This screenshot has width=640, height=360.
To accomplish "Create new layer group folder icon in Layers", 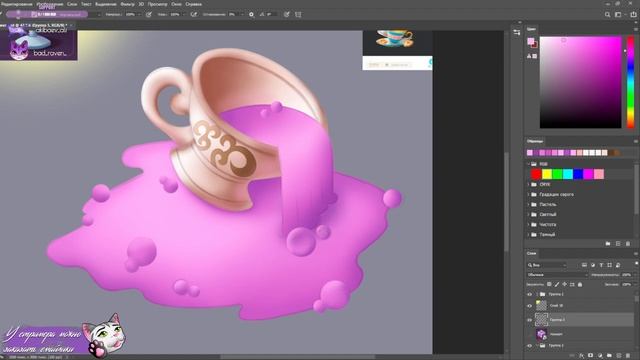I will coord(609,356).
